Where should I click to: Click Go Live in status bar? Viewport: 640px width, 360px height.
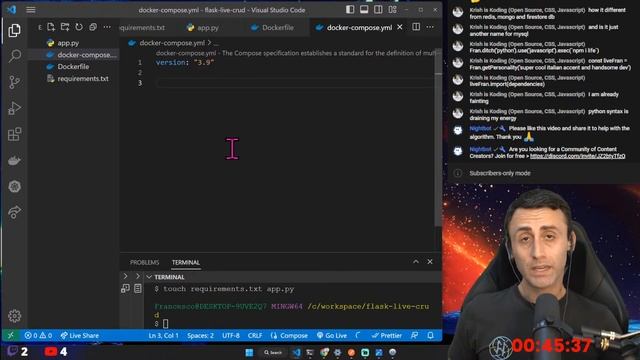coord(332,336)
